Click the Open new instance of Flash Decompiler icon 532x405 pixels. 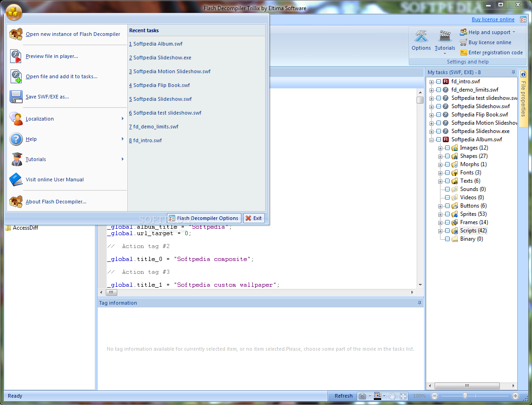pos(16,34)
